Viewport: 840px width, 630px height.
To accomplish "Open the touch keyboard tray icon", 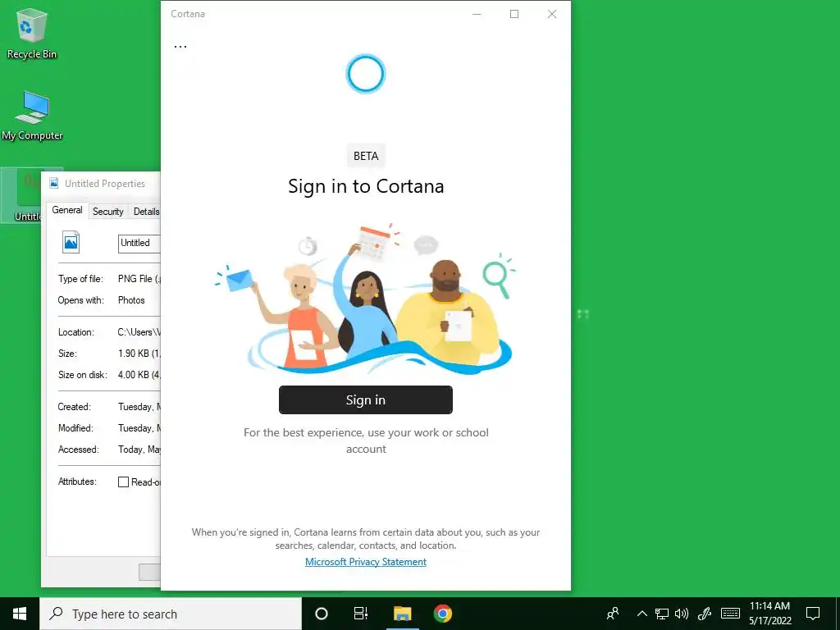I will [730, 614].
